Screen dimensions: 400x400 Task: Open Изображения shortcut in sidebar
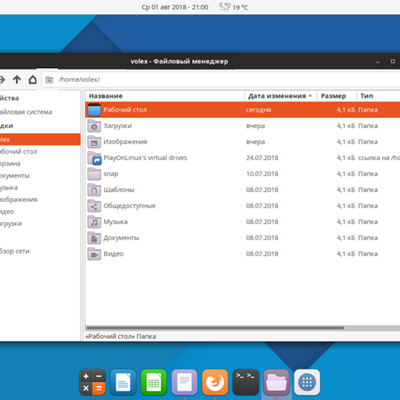[19, 199]
